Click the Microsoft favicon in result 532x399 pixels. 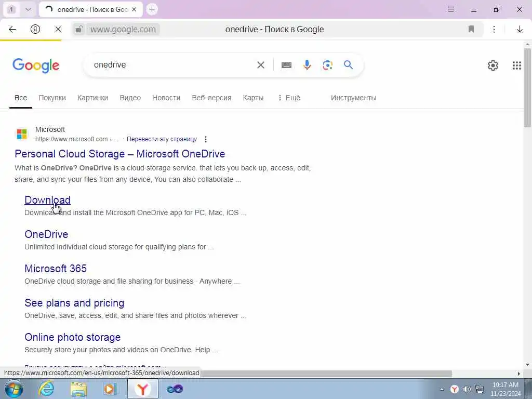pyautogui.click(x=22, y=134)
